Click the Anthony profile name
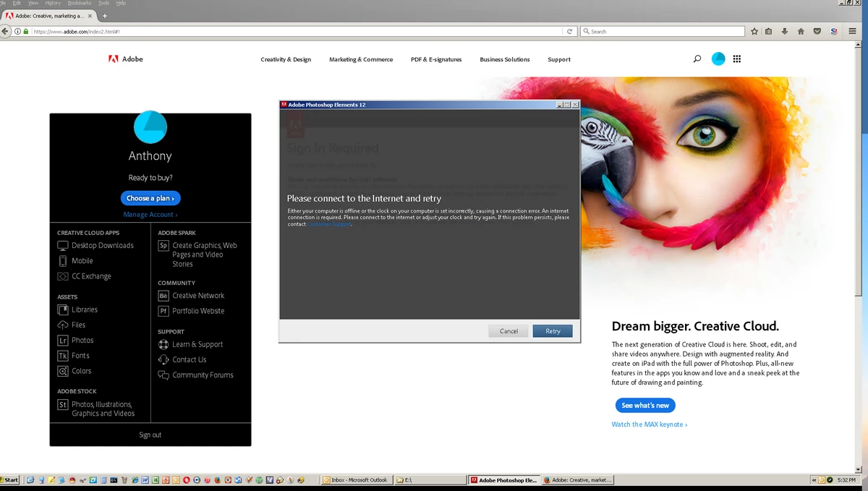 coord(150,156)
